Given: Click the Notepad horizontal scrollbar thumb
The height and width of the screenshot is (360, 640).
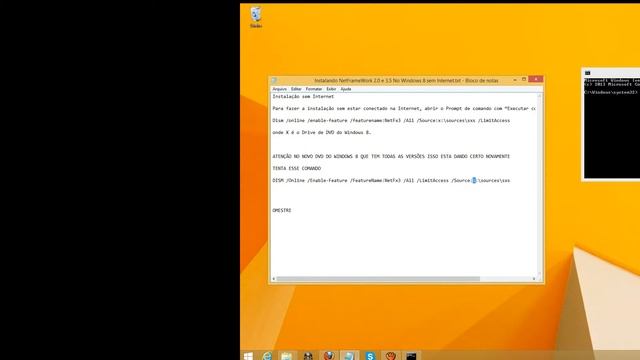Looking at the screenshot, I should 378,279.
